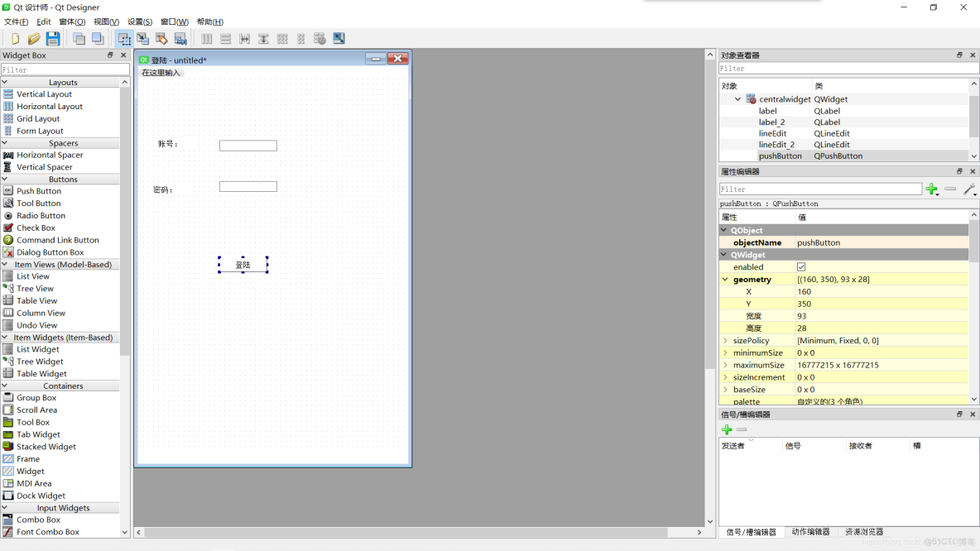Click the Break Layout toolbar icon

(x=319, y=38)
